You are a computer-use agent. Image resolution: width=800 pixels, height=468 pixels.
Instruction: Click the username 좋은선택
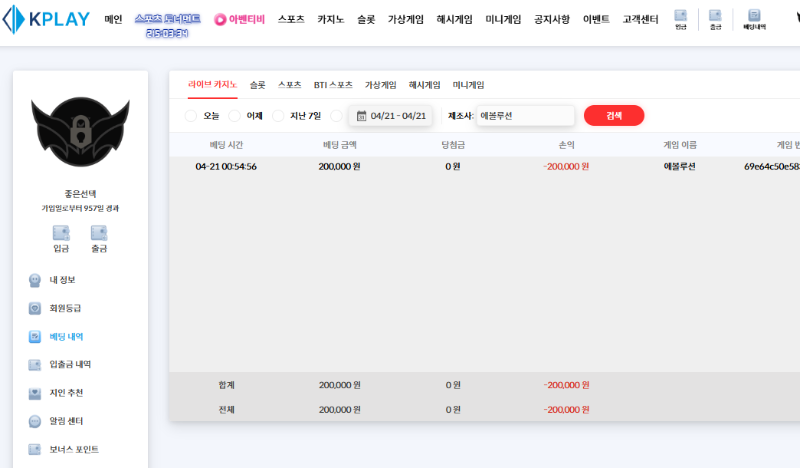(x=80, y=194)
